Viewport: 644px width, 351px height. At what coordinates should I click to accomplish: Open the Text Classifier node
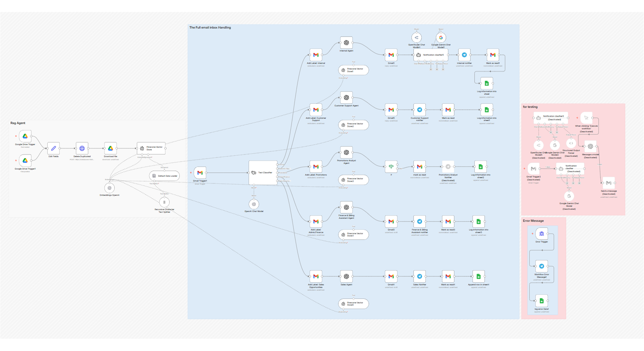click(x=263, y=173)
